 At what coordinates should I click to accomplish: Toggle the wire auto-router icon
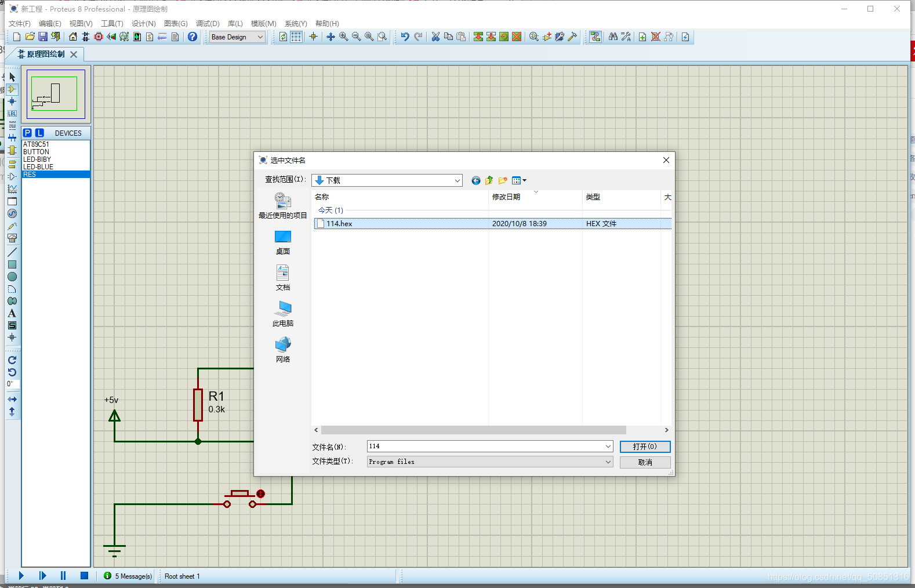[595, 37]
